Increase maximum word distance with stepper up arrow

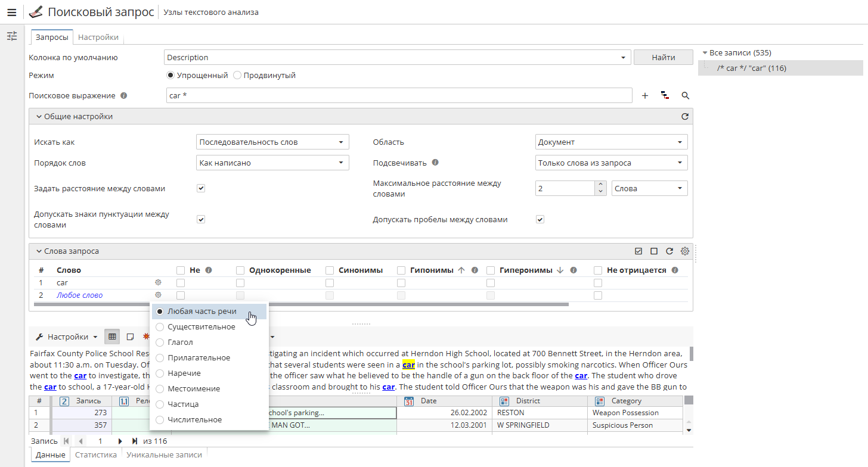click(601, 185)
